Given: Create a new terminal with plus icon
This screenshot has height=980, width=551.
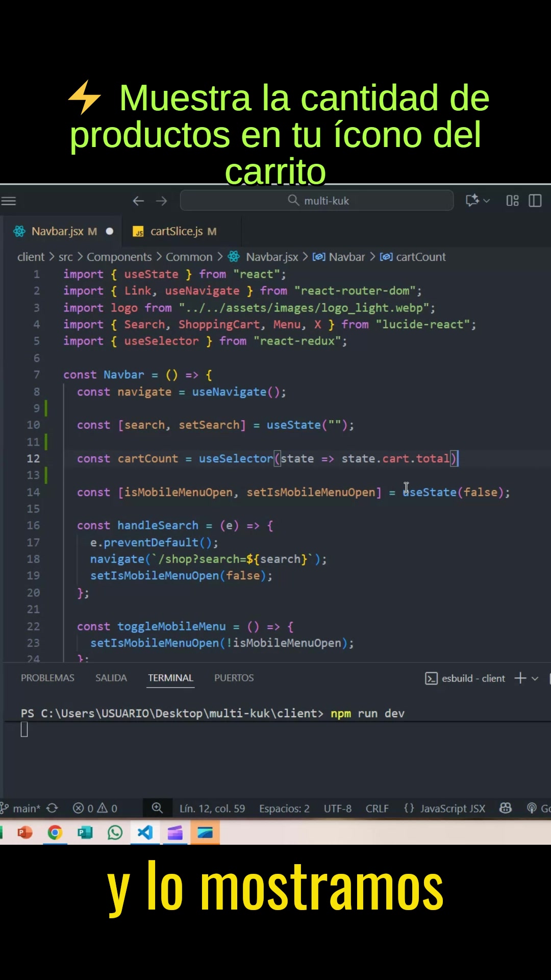Looking at the screenshot, I should 520,678.
